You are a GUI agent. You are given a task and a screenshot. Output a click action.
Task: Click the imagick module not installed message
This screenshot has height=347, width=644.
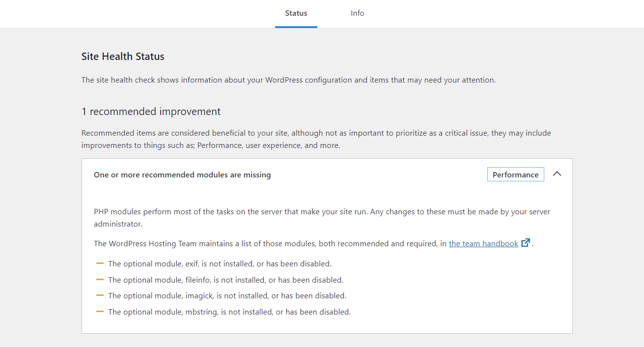(x=227, y=296)
